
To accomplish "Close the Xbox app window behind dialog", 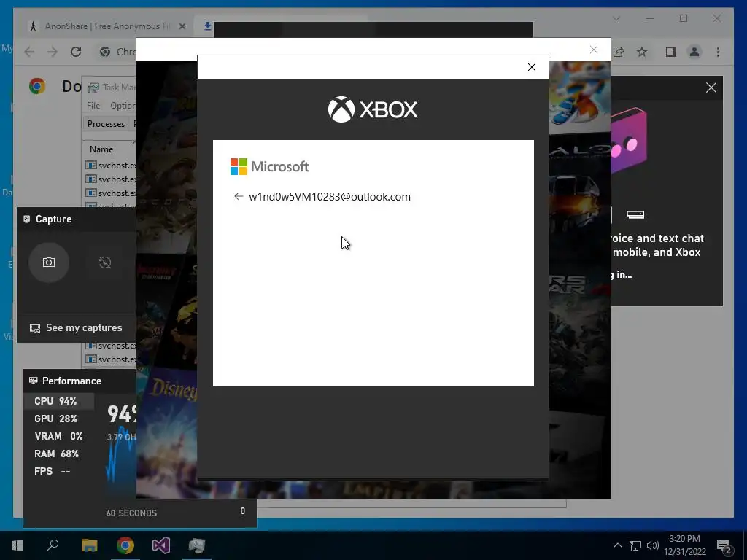I will [x=594, y=50].
